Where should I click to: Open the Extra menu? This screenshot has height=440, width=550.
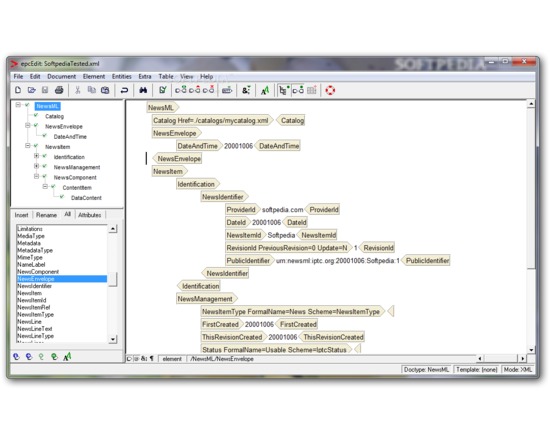pos(145,76)
